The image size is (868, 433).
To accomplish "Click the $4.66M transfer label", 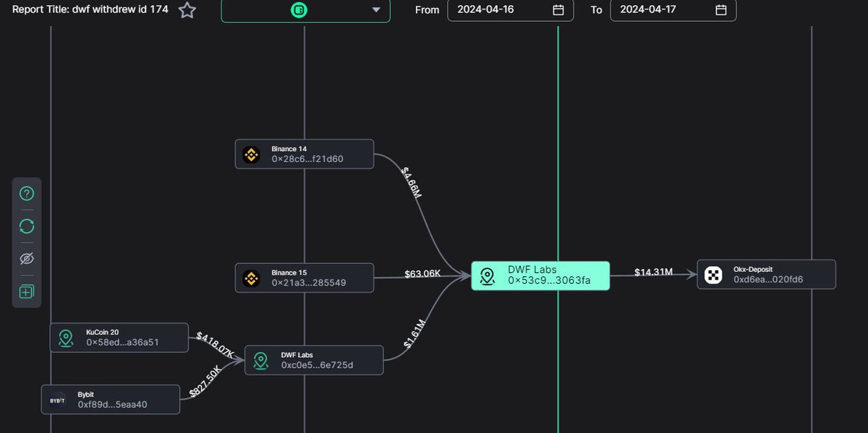I will (x=411, y=181).
